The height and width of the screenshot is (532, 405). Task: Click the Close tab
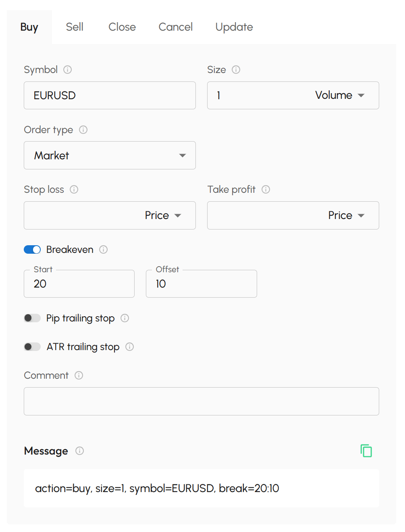coord(122,27)
